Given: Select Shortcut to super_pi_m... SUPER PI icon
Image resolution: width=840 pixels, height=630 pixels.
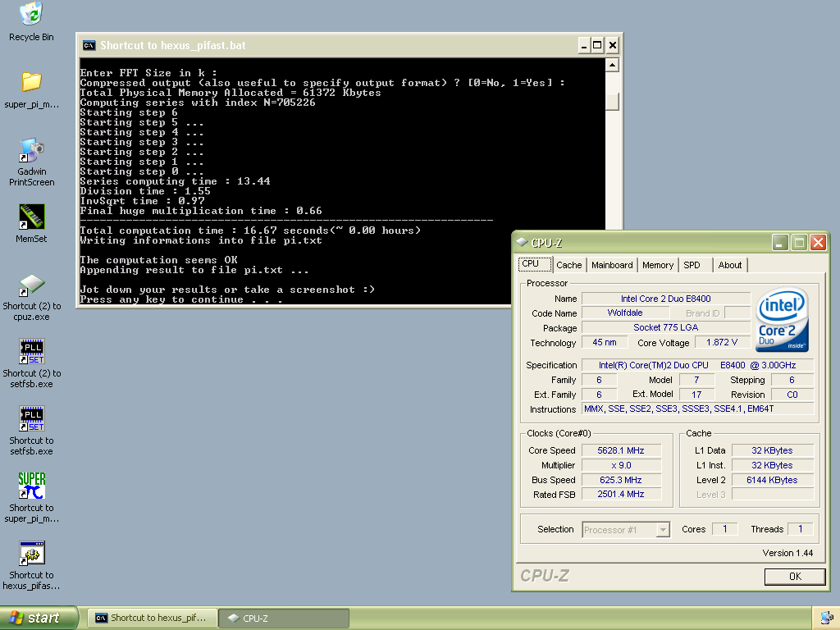Looking at the screenshot, I should coord(32,498).
